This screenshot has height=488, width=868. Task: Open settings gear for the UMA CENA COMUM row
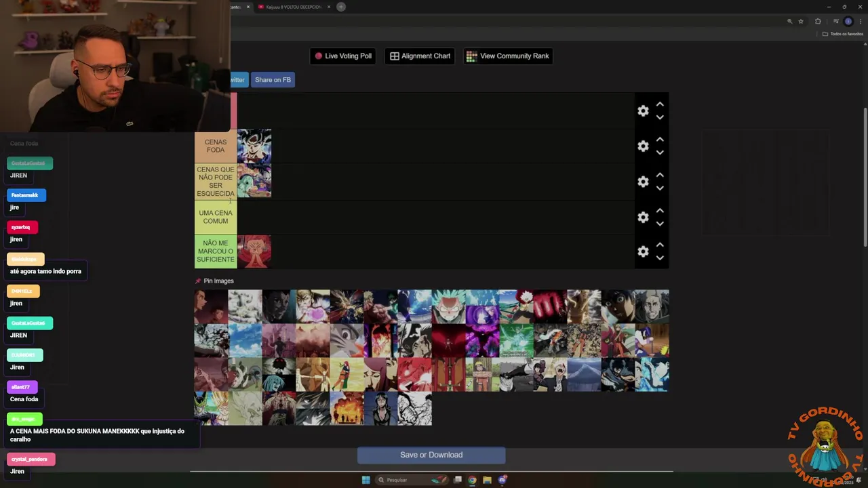tap(643, 217)
